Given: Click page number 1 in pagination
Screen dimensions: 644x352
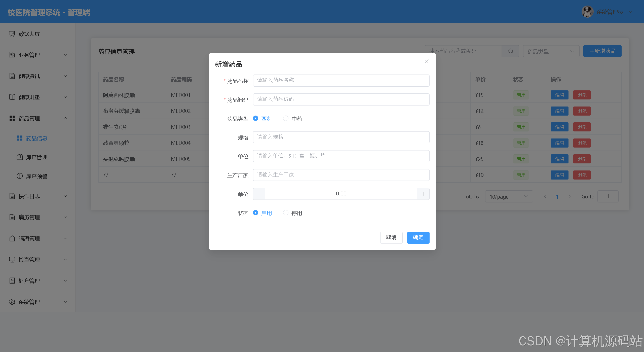Looking at the screenshot, I should coord(557,197).
